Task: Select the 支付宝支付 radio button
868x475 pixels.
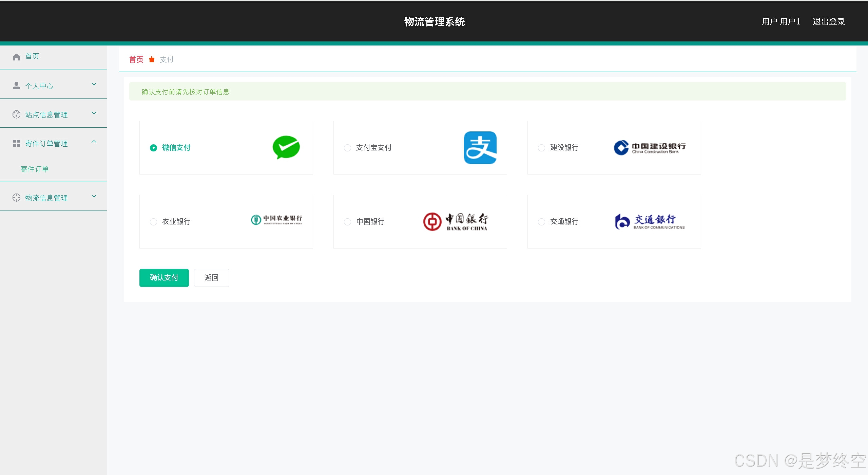Action: (347, 148)
